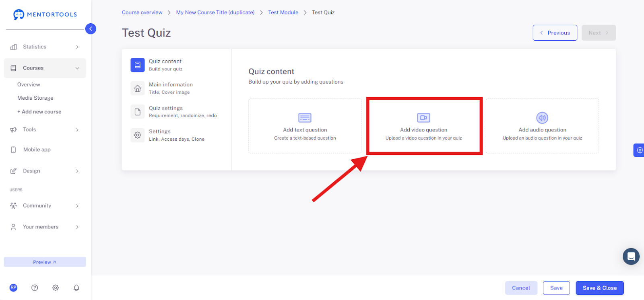Click My New Course Title (duplicate) breadcrumb
Image resolution: width=644 pixels, height=300 pixels.
(215, 12)
